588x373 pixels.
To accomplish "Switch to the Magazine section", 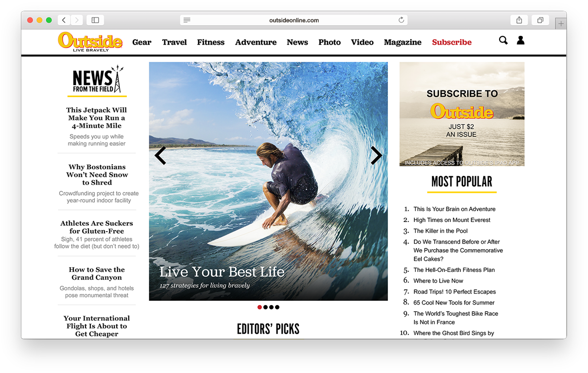I will [402, 42].
